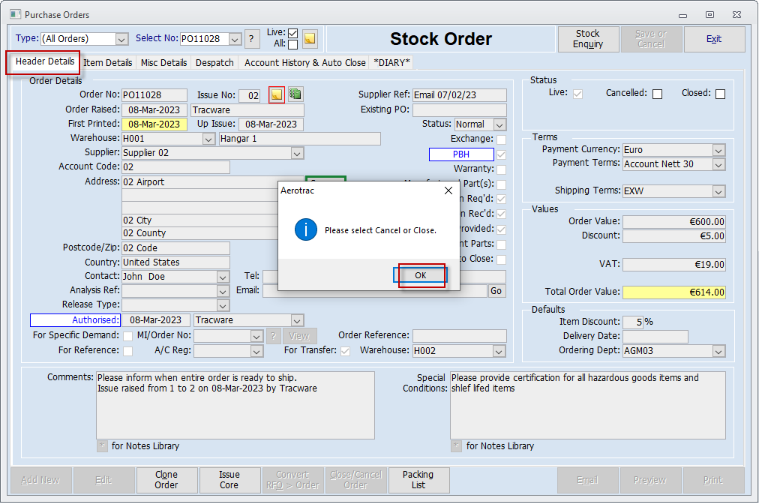The image size is (759, 503).
Task: Expand the Analysis Ref dropdown
Action: pyautogui.click(x=223, y=291)
